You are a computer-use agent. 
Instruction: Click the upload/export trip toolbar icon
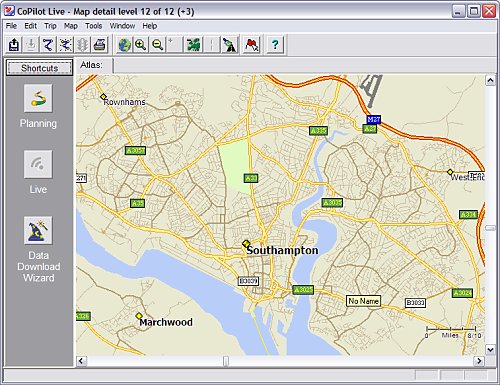click(14, 44)
